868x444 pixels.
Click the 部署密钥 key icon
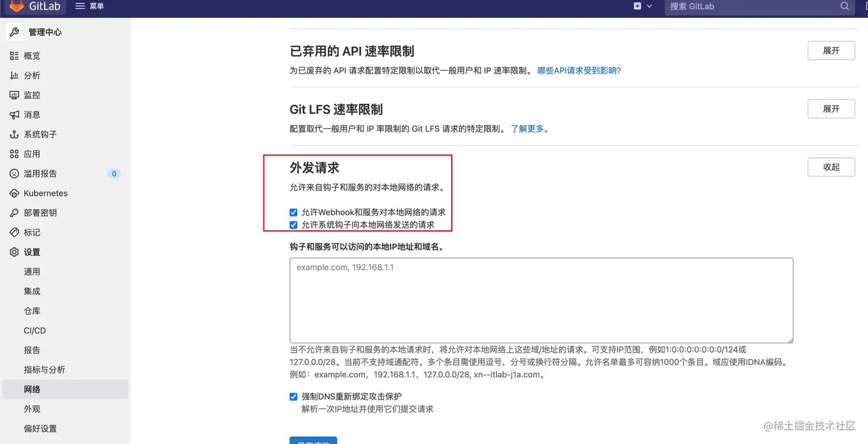coord(14,213)
